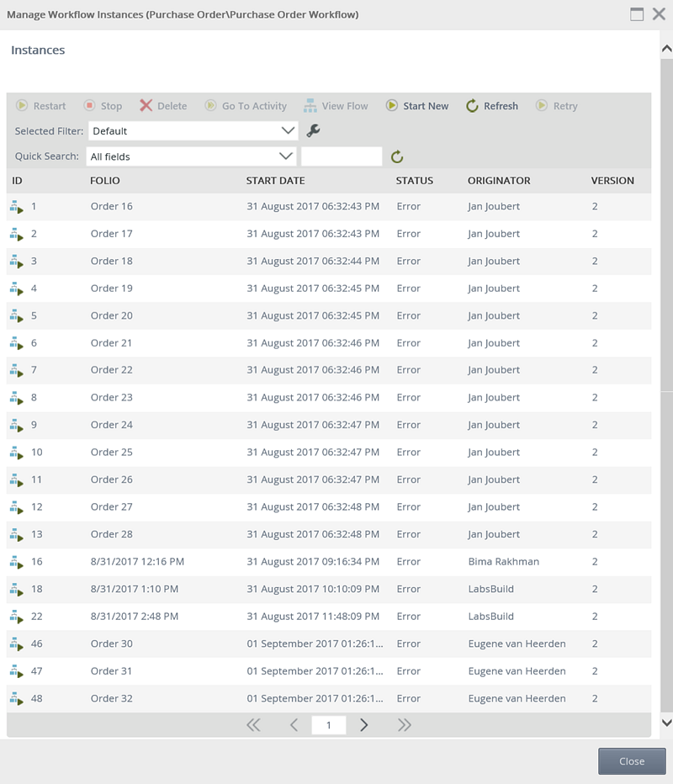Click the Close button
This screenshot has height=784, width=673.
point(631,761)
